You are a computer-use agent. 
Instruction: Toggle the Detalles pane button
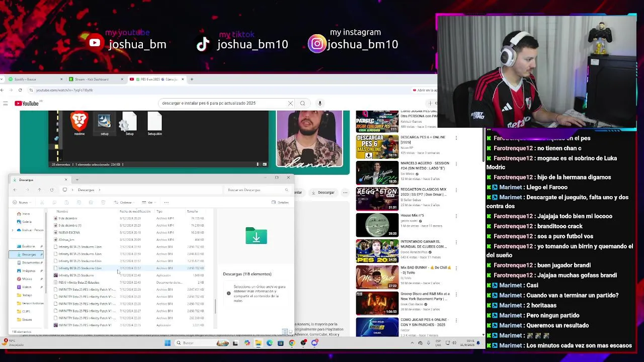pyautogui.click(x=280, y=202)
